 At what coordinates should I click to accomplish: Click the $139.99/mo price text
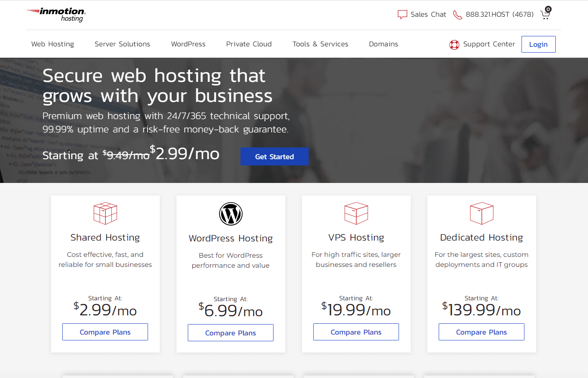point(482,310)
